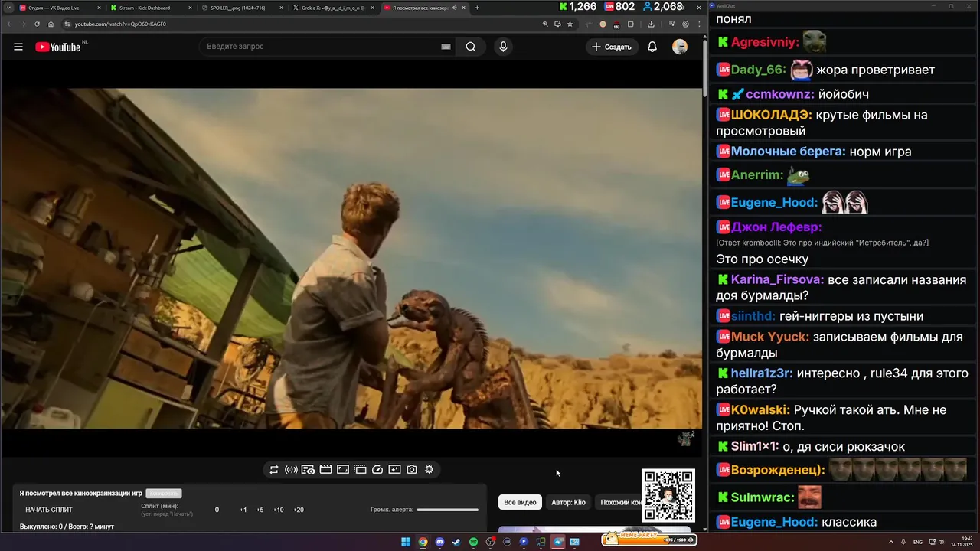Open the browser extensions puzzle icon

[631, 24]
